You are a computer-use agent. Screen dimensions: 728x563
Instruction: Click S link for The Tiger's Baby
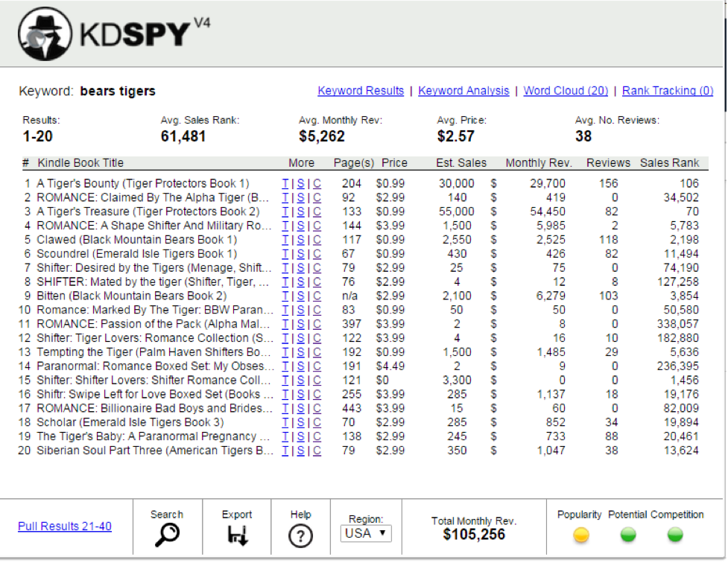click(x=301, y=436)
